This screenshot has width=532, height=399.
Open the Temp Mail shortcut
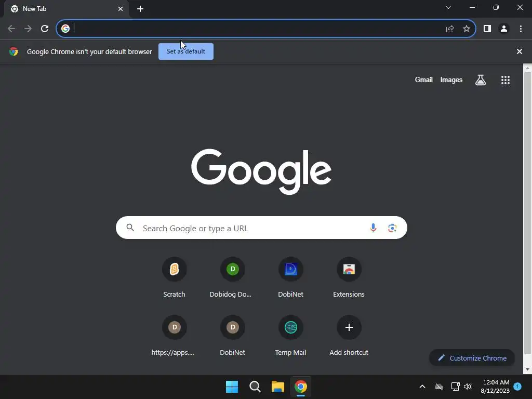point(291,336)
